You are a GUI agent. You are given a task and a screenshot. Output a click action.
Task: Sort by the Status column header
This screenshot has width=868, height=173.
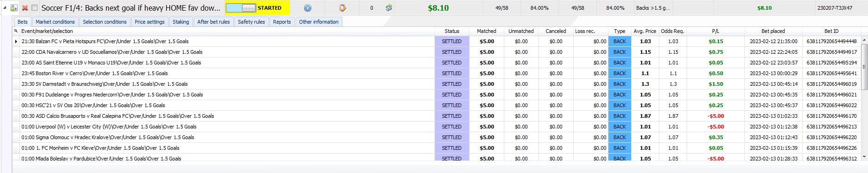[452, 31]
